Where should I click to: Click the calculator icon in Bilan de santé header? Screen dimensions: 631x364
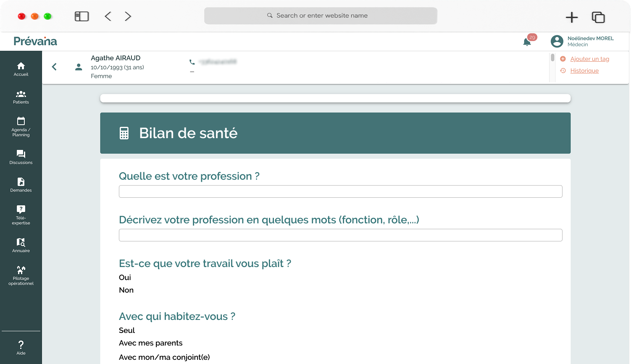point(124,133)
